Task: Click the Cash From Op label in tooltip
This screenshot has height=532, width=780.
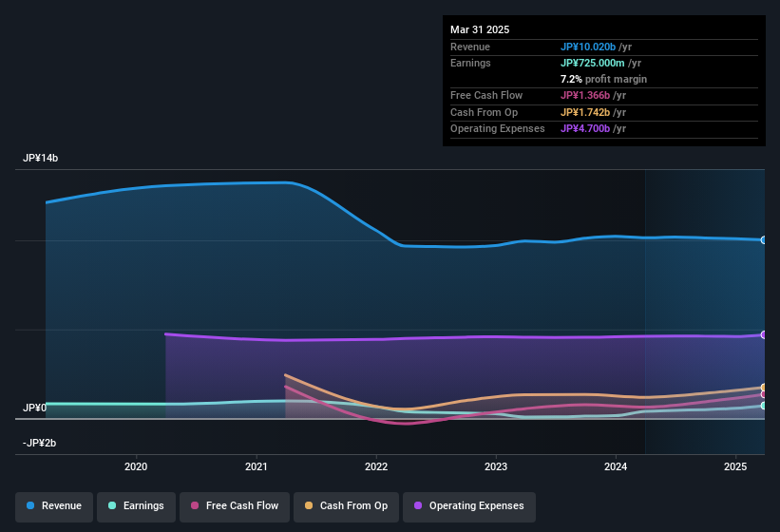Action: [x=484, y=112]
